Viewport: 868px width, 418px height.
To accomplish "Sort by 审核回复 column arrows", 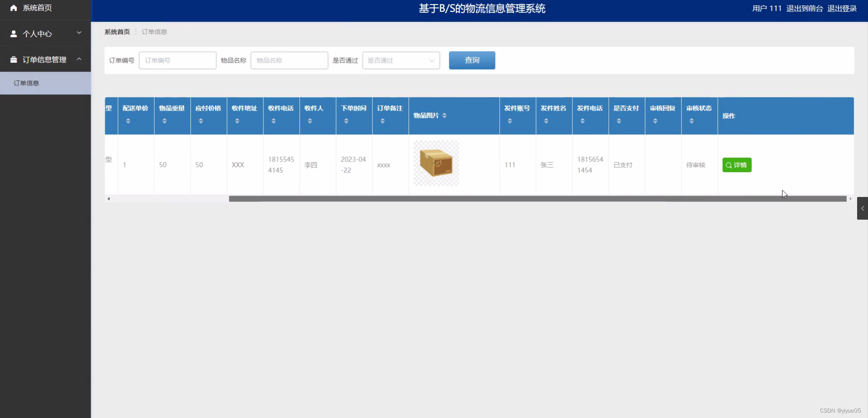I will [x=655, y=121].
